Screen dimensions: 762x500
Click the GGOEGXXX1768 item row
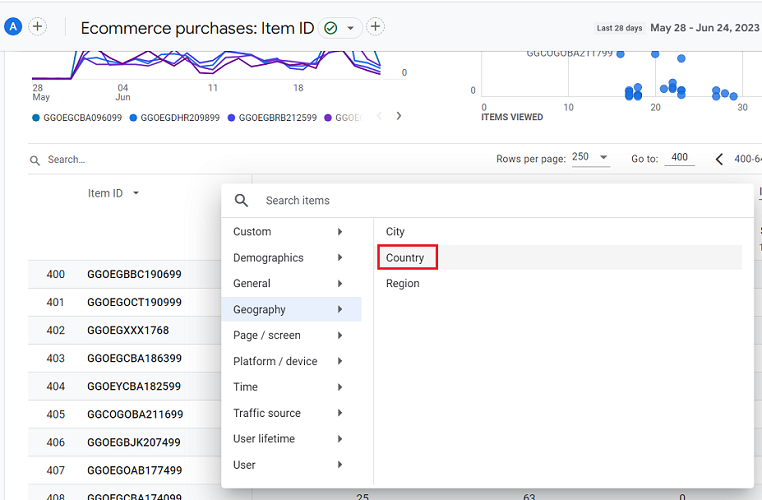pos(128,330)
